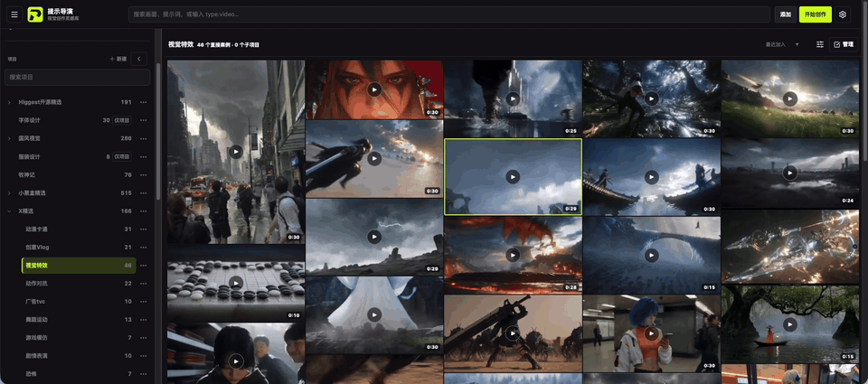This screenshot has height=384, width=868.
Task: Open the 最近加入 sort dropdown
Action: [x=782, y=44]
